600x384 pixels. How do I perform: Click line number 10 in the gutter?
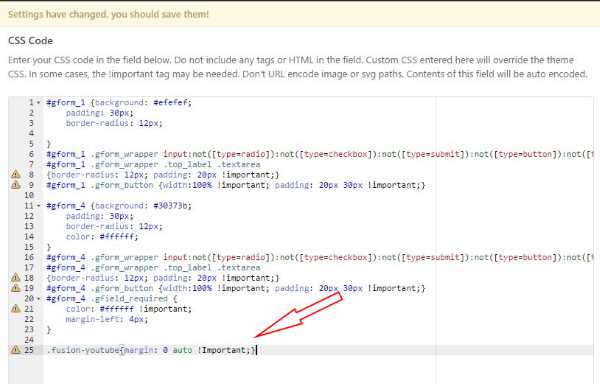pos(29,195)
